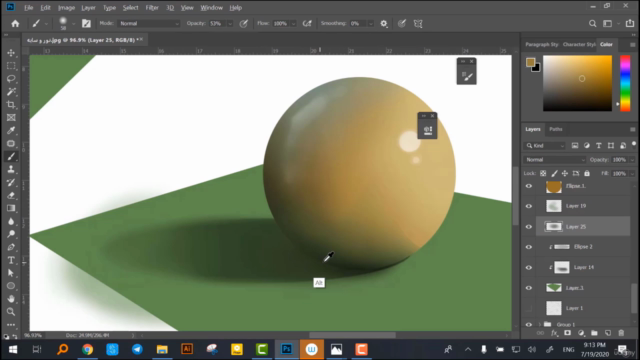This screenshot has width=640, height=360.
Task: Select the Lasso tool
Action: click(11, 78)
